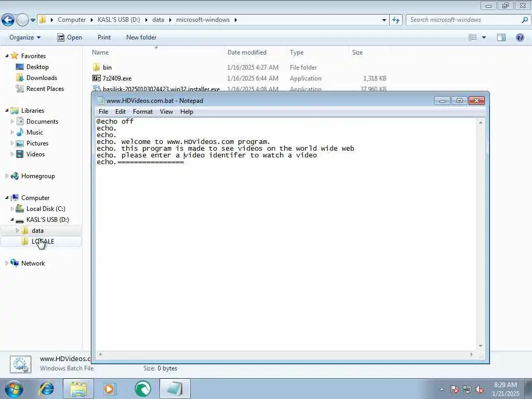Select the 7z2409.exe file

[117, 78]
